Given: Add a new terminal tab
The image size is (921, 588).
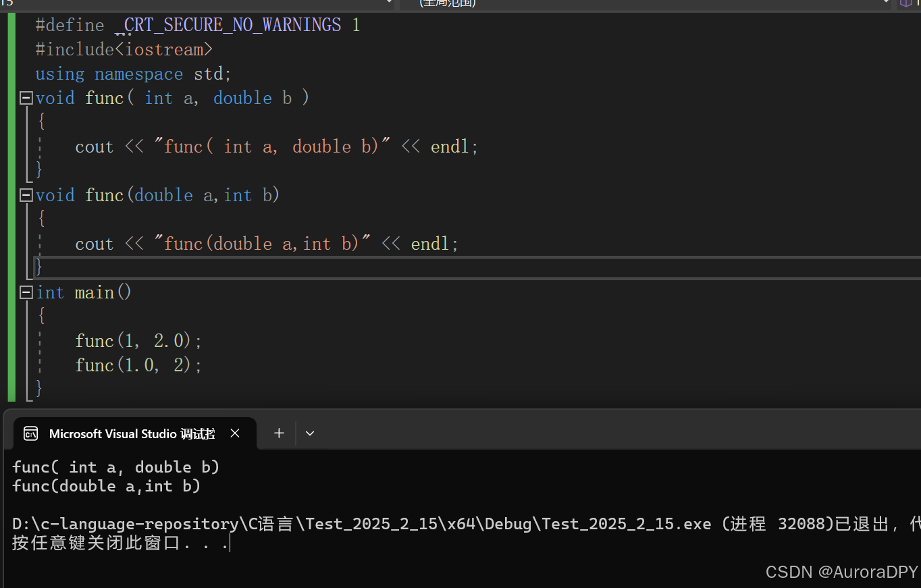Looking at the screenshot, I should (279, 433).
